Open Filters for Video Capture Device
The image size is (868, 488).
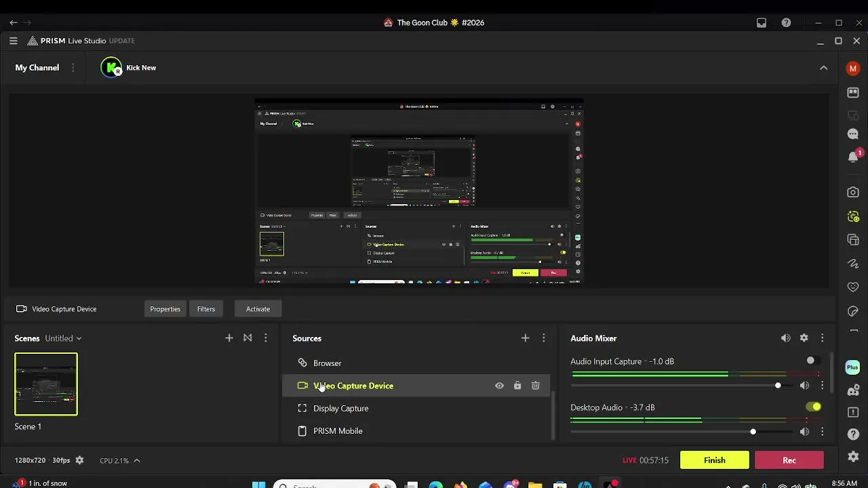click(x=206, y=309)
